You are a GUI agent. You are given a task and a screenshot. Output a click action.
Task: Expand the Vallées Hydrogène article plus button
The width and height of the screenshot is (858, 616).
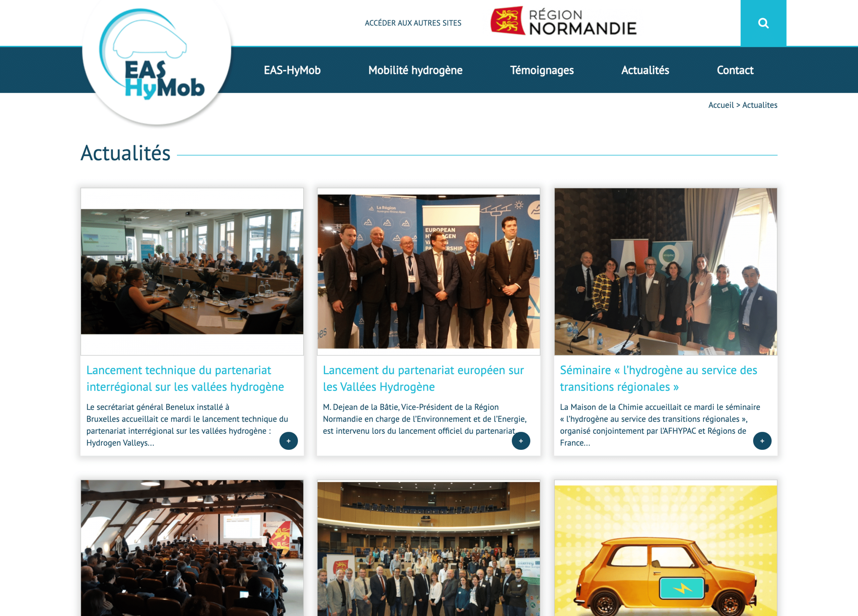pos(520,441)
